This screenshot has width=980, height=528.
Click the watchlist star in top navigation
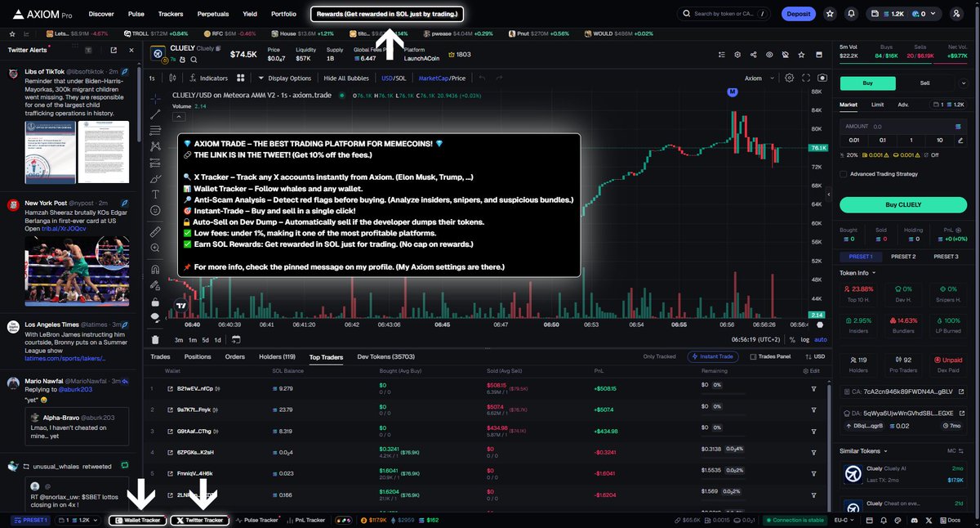click(x=831, y=14)
